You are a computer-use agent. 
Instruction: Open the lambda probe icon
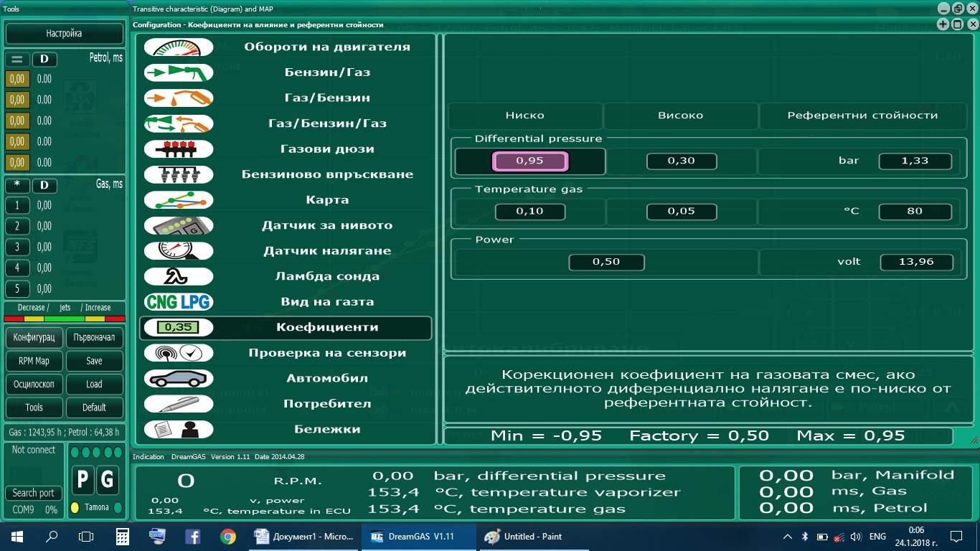tap(179, 276)
